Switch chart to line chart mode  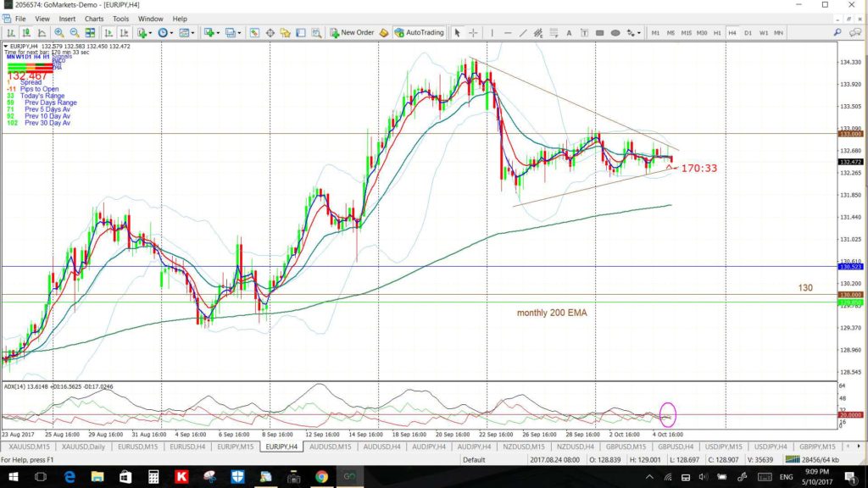coord(42,33)
